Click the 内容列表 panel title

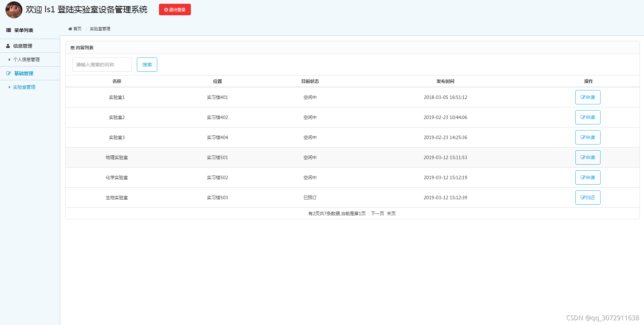coord(85,48)
